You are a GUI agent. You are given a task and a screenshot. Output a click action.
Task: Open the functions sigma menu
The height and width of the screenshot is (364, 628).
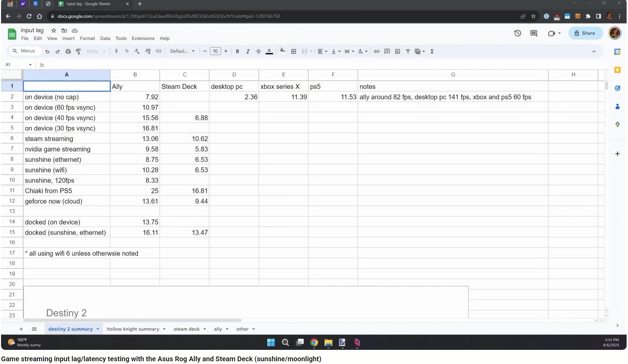[x=432, y=51]
